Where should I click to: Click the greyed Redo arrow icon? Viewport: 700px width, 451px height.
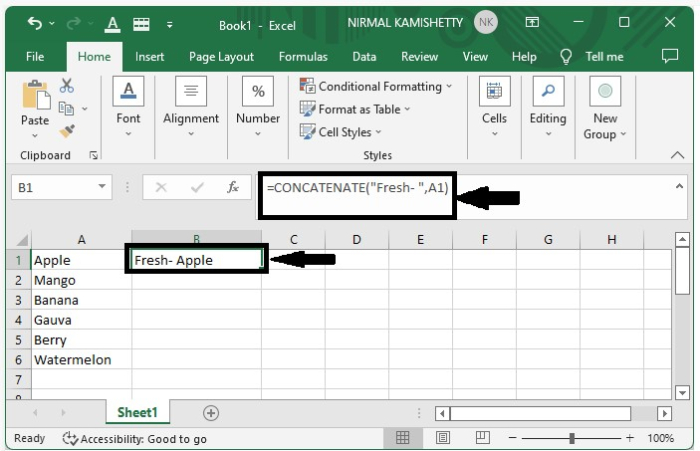tap(74, 22)
